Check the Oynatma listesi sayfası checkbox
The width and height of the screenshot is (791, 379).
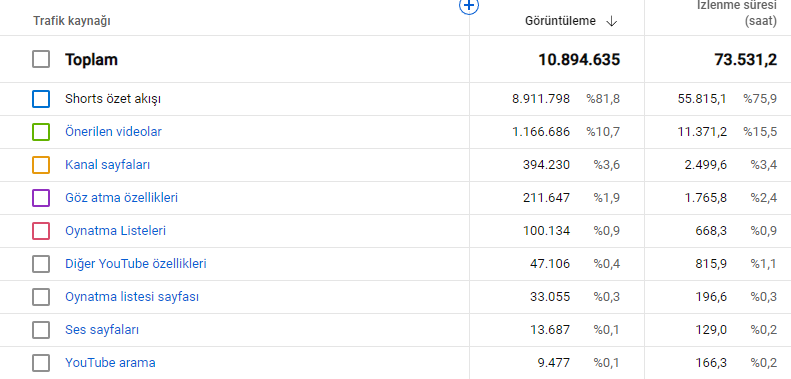41,297
